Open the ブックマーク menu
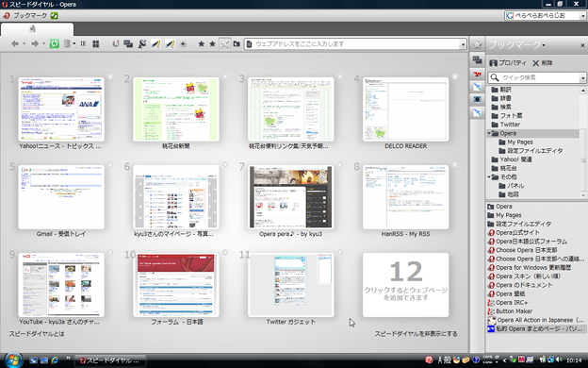The width and height of the screenshot is (588, 368). 30,16
